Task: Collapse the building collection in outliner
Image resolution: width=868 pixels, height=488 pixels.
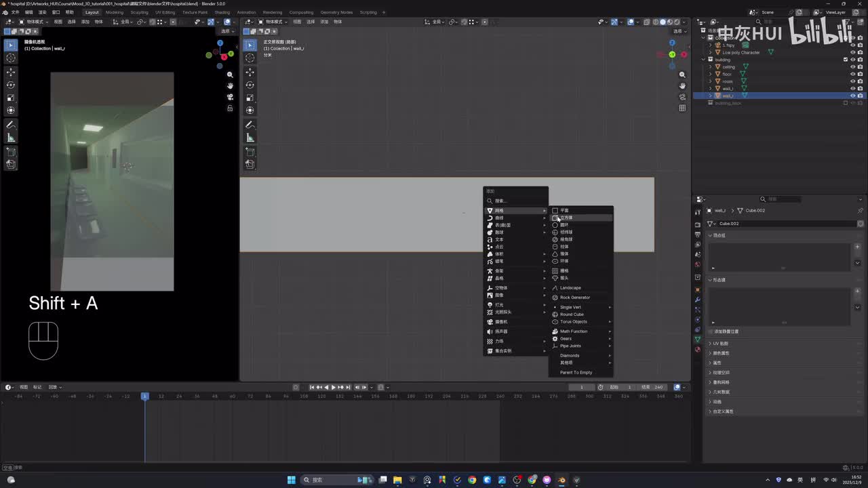Action: click(x=703, y=60)
